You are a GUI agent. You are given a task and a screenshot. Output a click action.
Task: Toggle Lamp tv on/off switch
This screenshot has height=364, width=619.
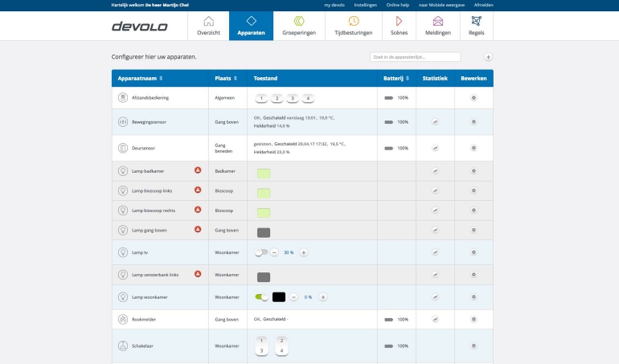point(260,252)
